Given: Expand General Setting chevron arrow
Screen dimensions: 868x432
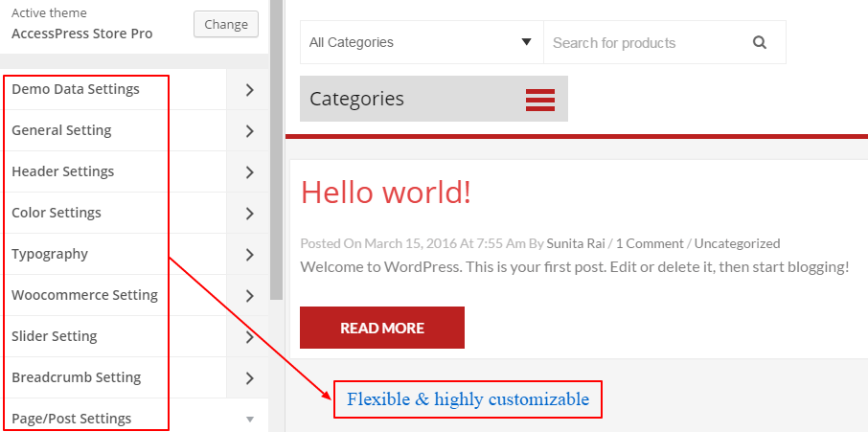Looking at the screenshot, I should [x=249, y=131].
